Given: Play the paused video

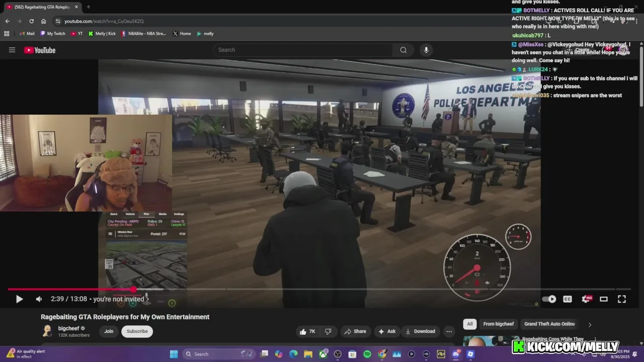Looking at the screenshot, I should pos(19,299).
